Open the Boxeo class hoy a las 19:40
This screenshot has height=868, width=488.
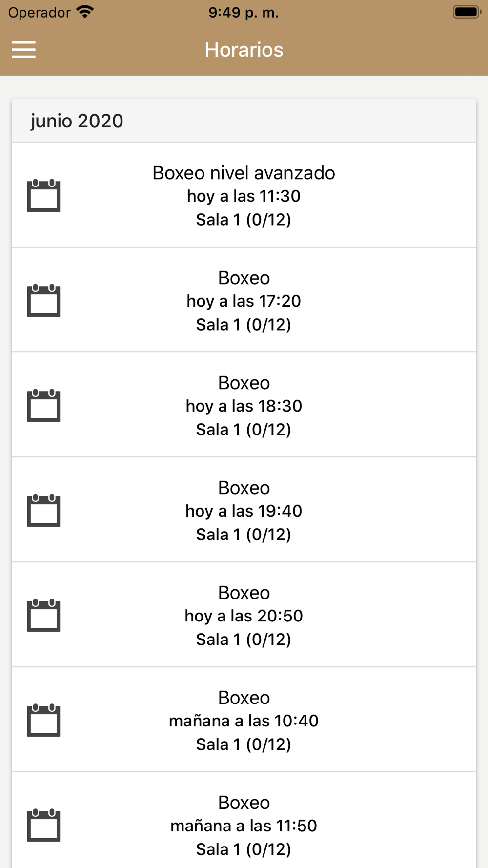[x=244, y=510]
